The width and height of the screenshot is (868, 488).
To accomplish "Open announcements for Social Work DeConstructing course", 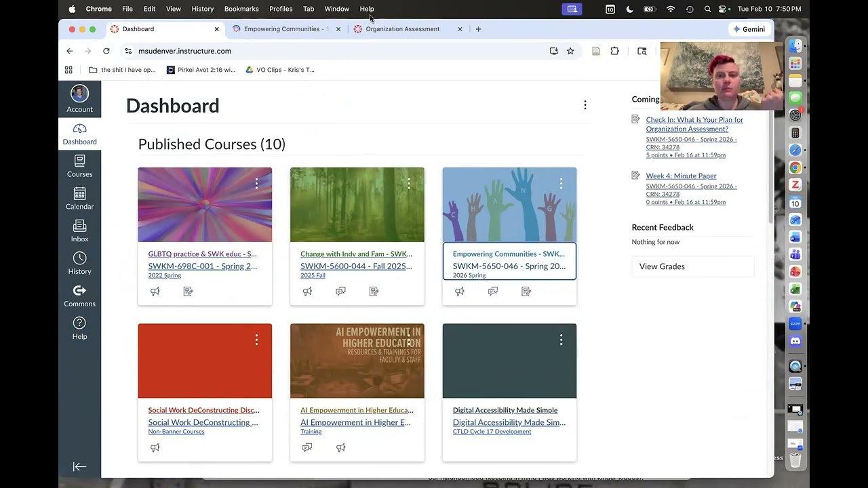I will point(155,447).
